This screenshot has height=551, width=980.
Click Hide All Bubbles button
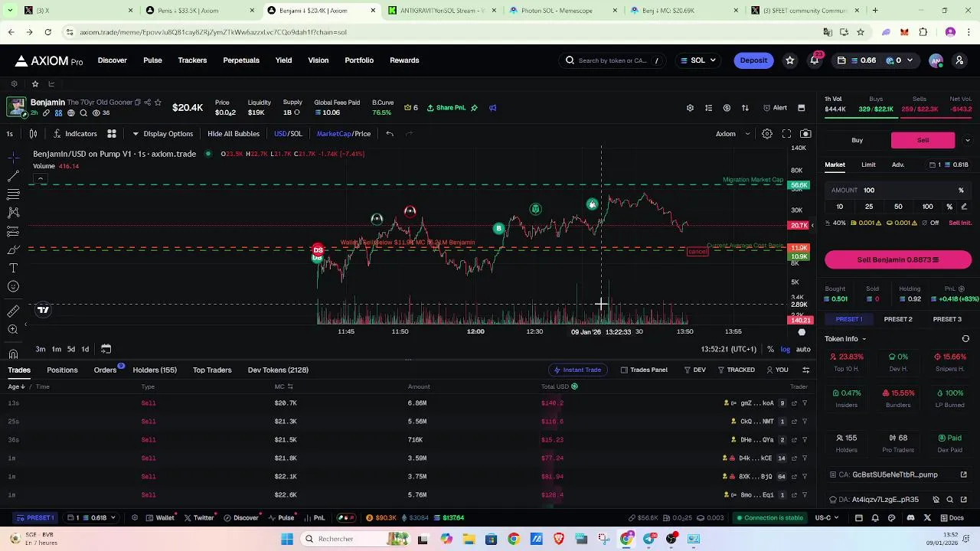[234, 134]
